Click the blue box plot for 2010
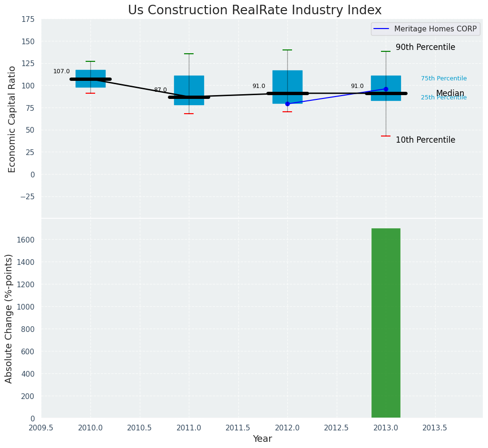This screenshot has width=488, height=448. click(x=90, y=79)
